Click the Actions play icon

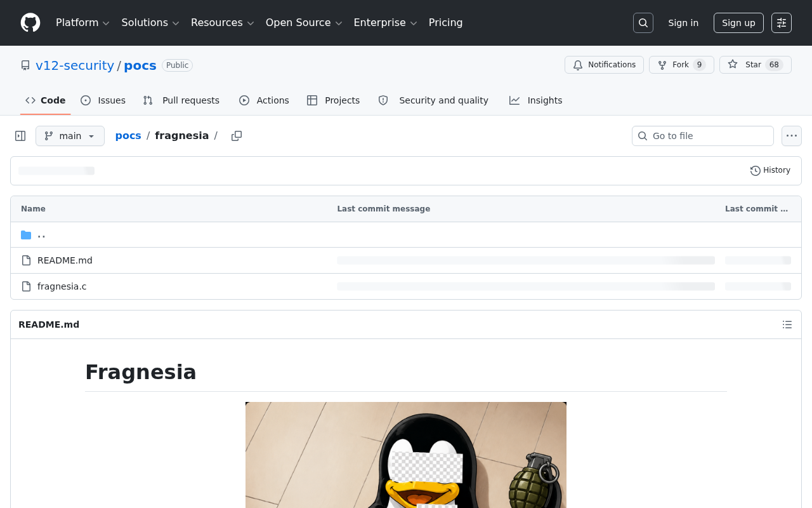point(244,100)
